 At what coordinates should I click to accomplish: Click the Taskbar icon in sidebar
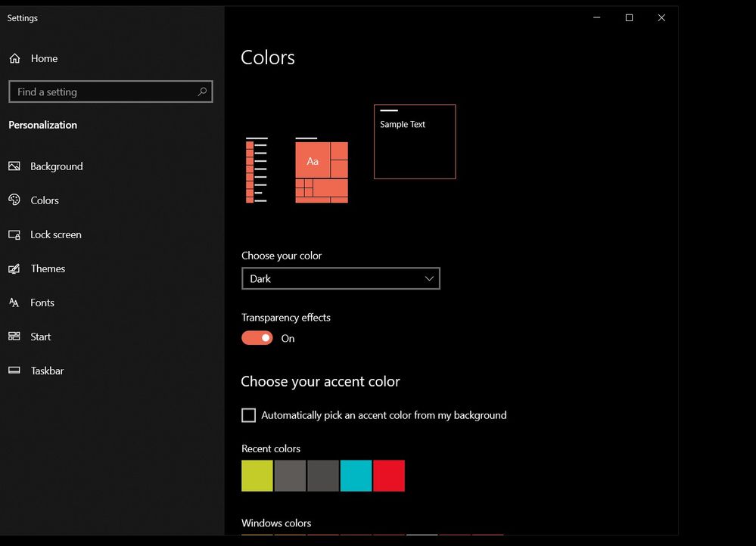click(x=14, y=371)
